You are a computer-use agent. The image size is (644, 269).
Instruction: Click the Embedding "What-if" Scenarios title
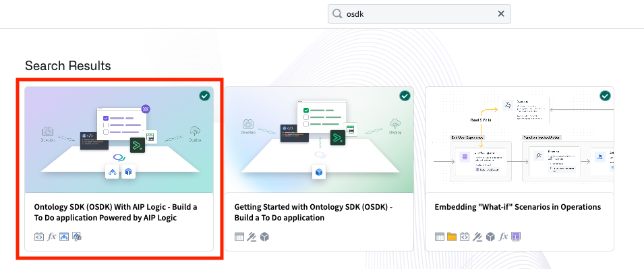[x=517, y=207]
